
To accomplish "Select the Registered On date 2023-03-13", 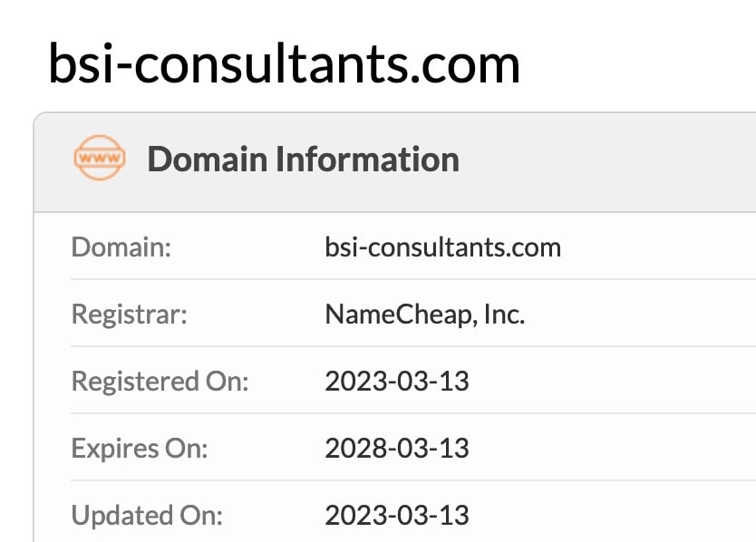I will pyautogui.click(x=397, y=381).
